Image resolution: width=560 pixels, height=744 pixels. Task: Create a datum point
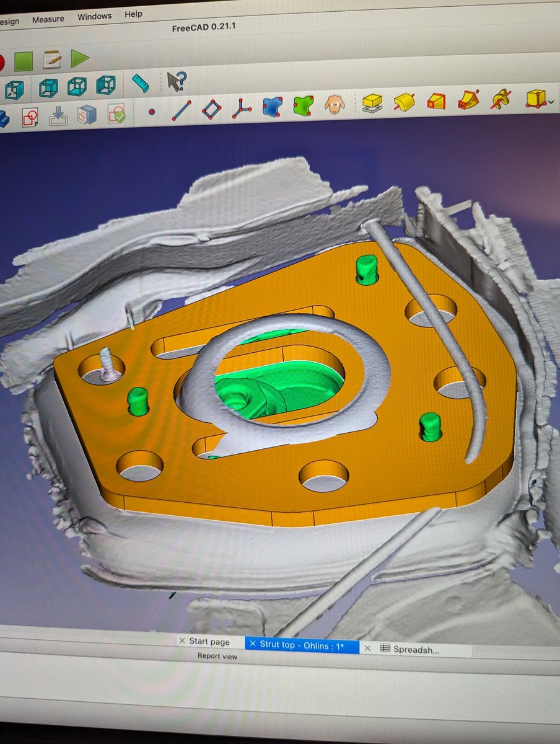[x=152, y=112]
